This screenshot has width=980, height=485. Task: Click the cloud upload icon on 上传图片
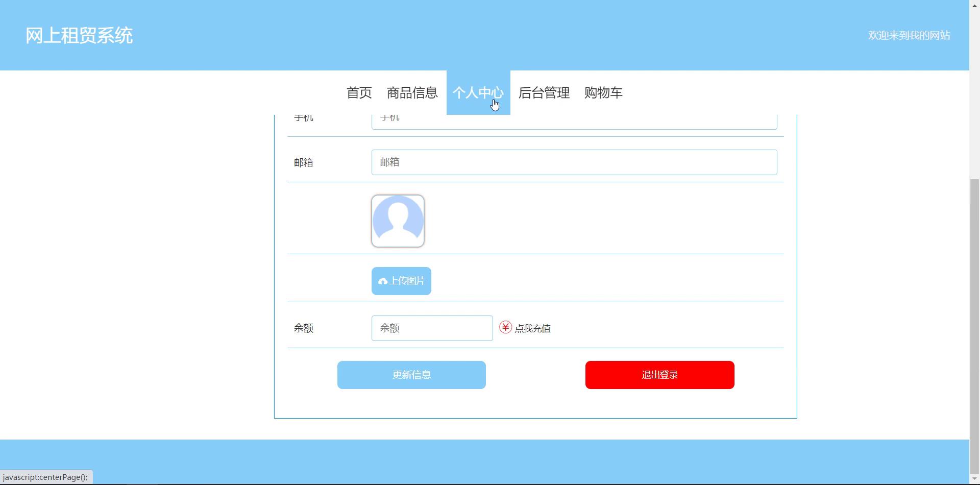coord(383,281)
